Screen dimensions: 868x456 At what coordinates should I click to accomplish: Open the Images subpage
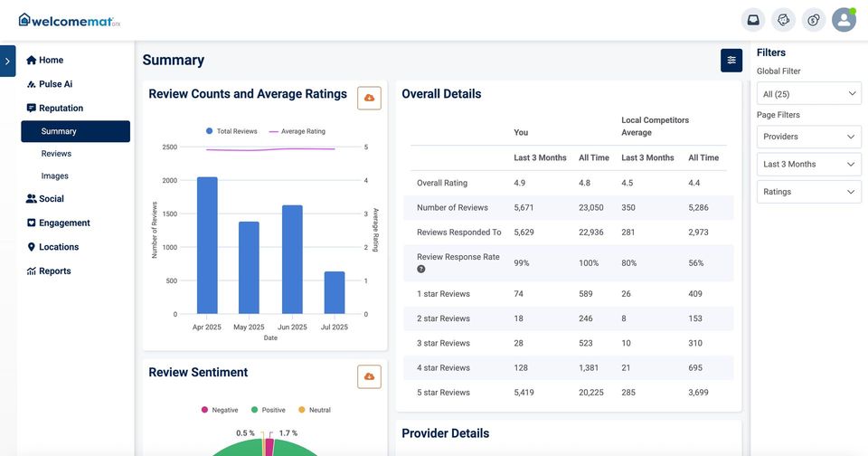(x=55, y=176)
